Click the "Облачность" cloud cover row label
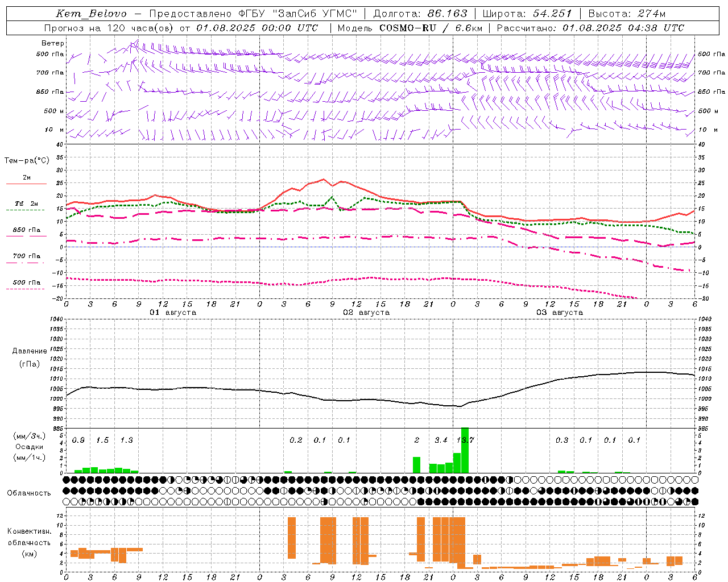The height and width of the screenshot is (582, 728). 29,493
